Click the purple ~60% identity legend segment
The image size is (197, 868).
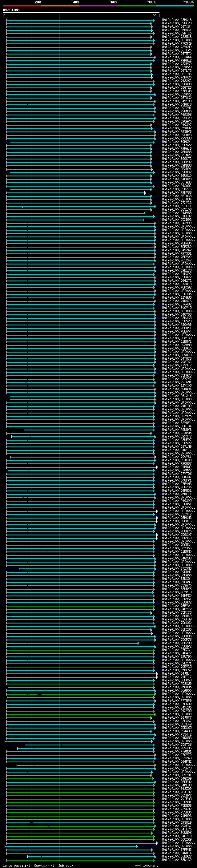point(98,6)
